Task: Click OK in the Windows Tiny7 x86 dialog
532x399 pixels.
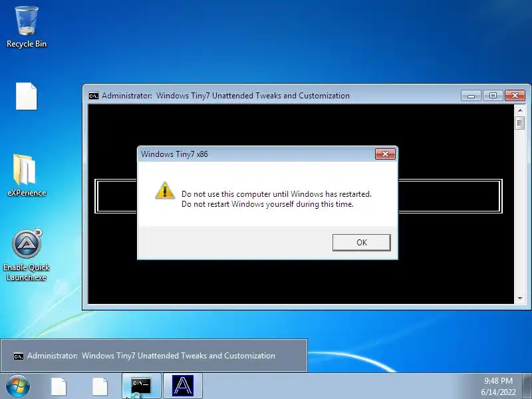Action: click(x=361, y=243)
